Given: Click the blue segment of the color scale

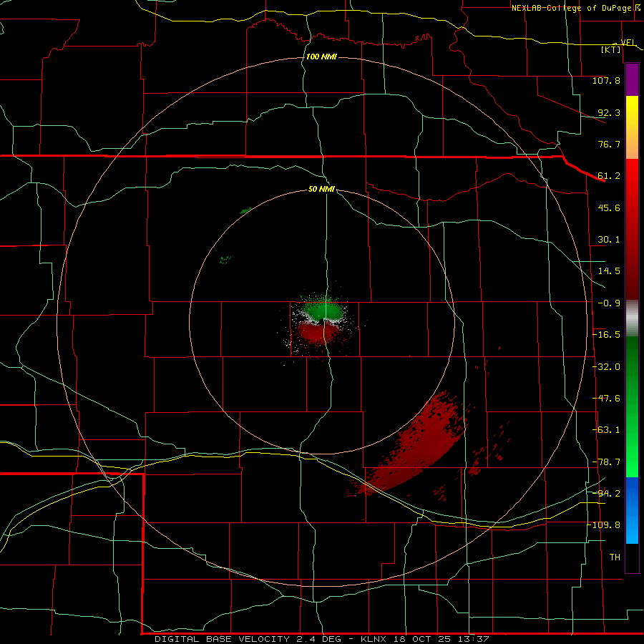Looking at the screenshot, I should tap(632, 510).
